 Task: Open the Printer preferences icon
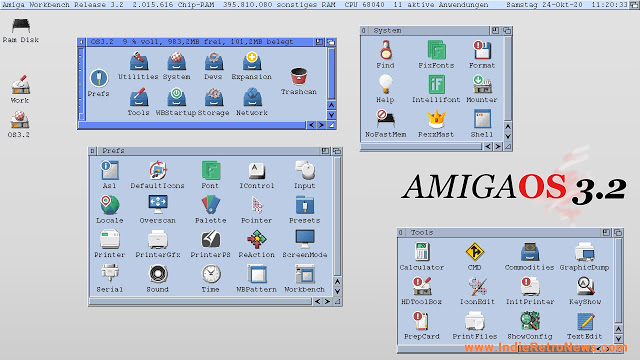[x=109, y=239]
